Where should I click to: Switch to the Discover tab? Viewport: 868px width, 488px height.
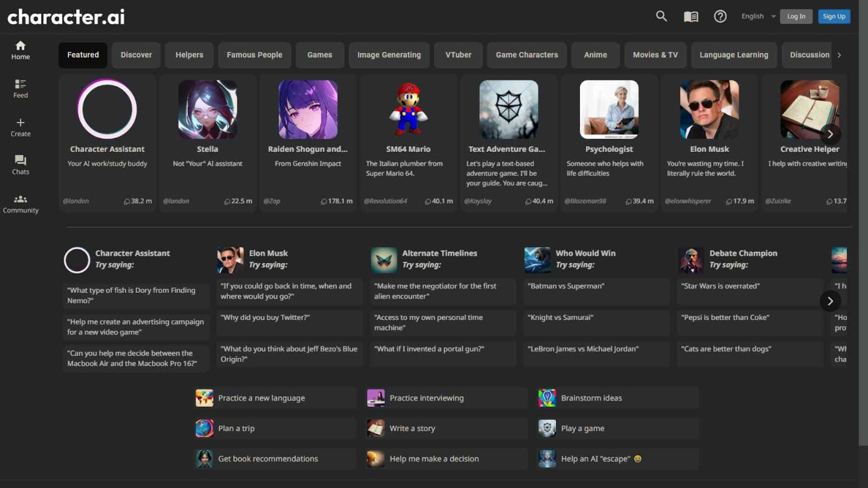click(x=136, y=55)
